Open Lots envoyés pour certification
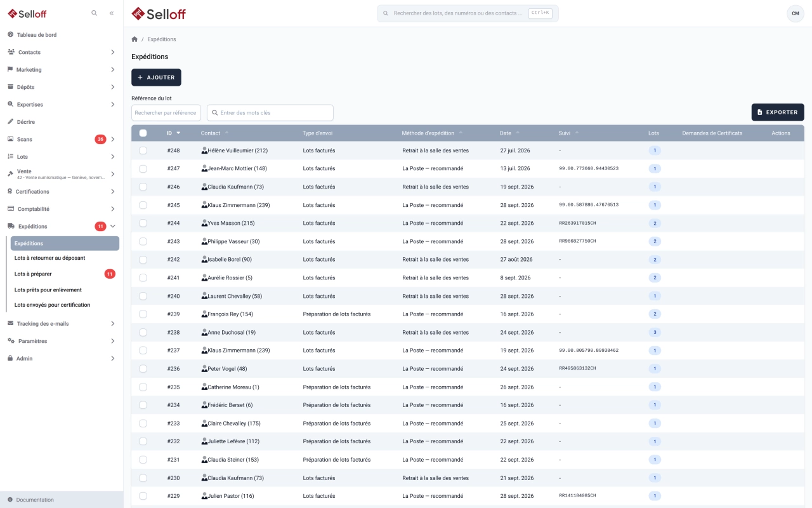This screenshot has height=508, width=812. [x=65, y=305]
